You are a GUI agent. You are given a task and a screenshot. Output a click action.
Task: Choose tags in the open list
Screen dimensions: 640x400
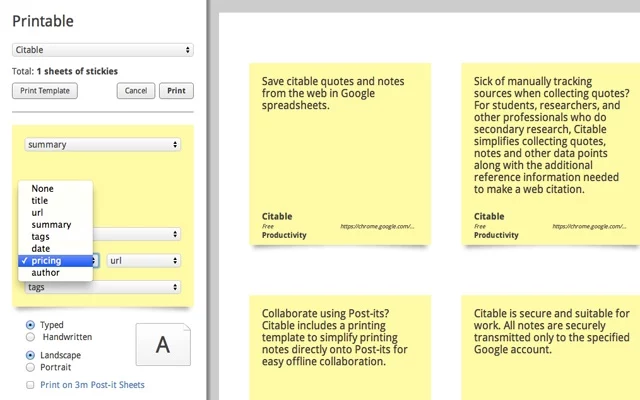pos(56,237)
